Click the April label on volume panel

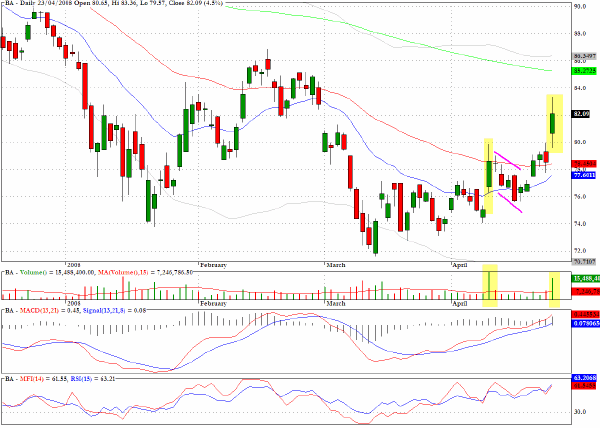460,304
